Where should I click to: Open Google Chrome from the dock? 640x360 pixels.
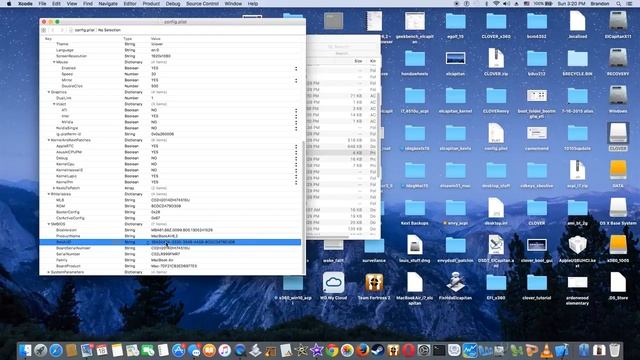(331, 350)
